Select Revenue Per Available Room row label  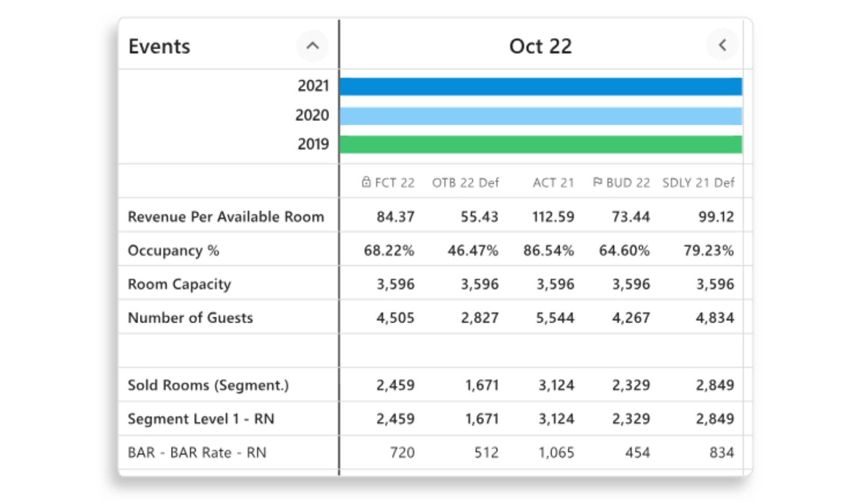[226, 217]
